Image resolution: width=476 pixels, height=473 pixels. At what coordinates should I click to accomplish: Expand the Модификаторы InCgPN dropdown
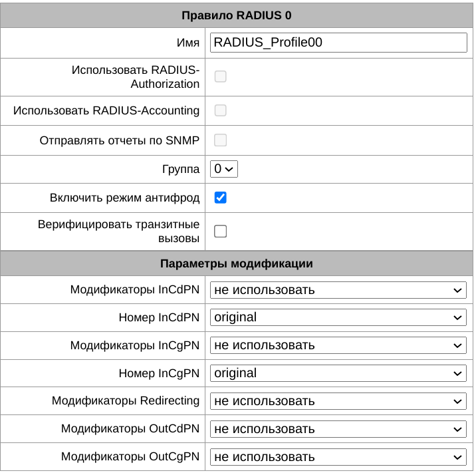point(338,346)
